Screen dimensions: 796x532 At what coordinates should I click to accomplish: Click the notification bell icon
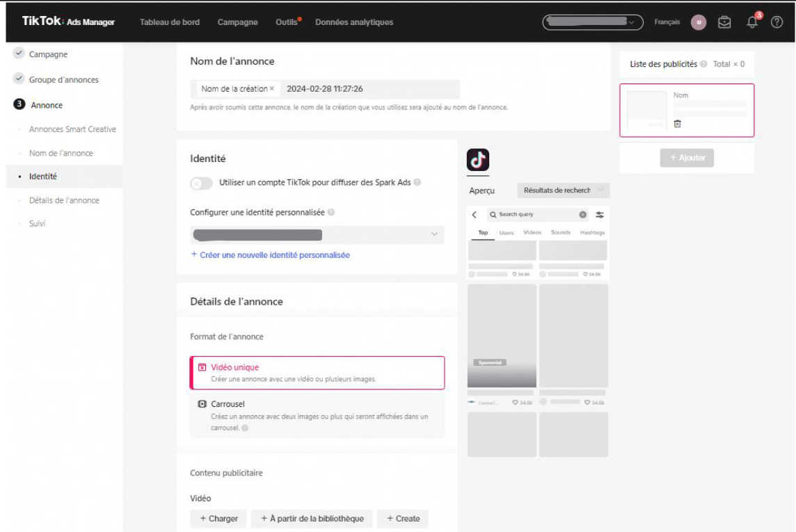pyautogui.click(x=752, y=22)
